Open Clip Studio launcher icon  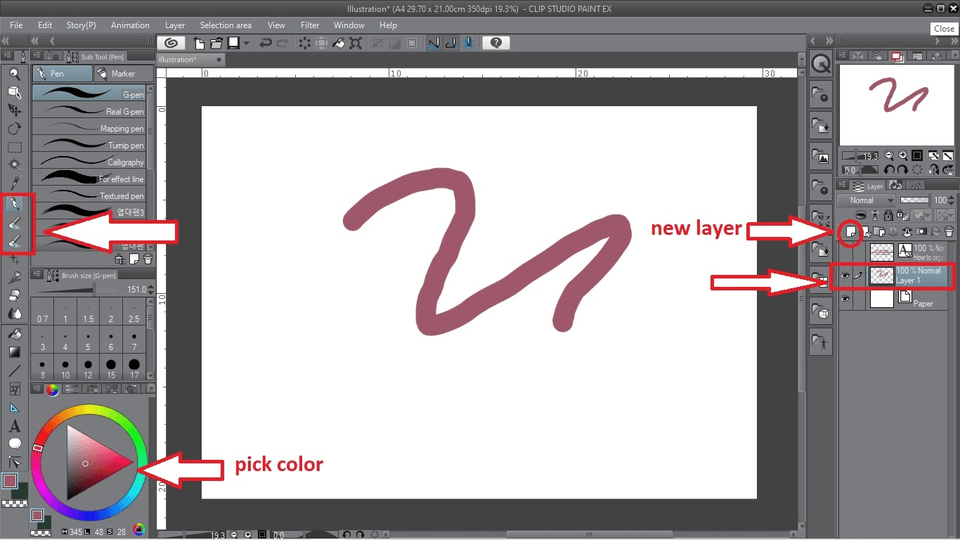171,43
